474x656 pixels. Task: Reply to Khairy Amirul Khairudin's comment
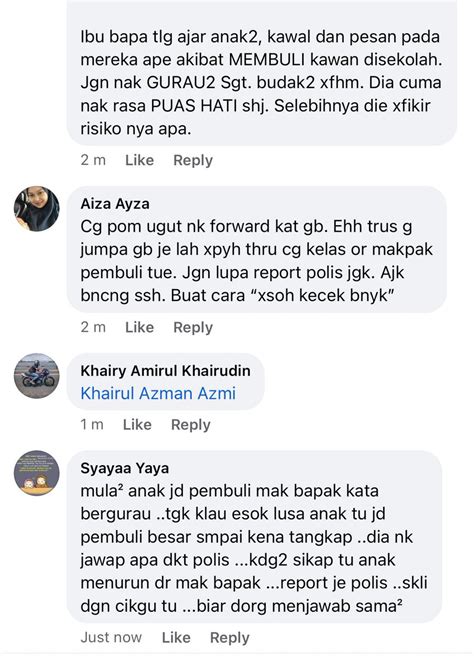[190, 425]
